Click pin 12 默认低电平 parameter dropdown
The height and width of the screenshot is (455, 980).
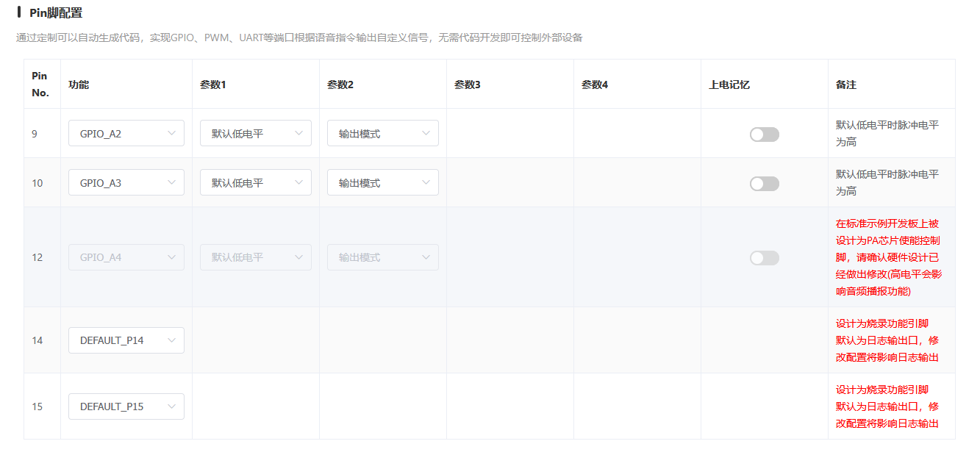(255, 257)
